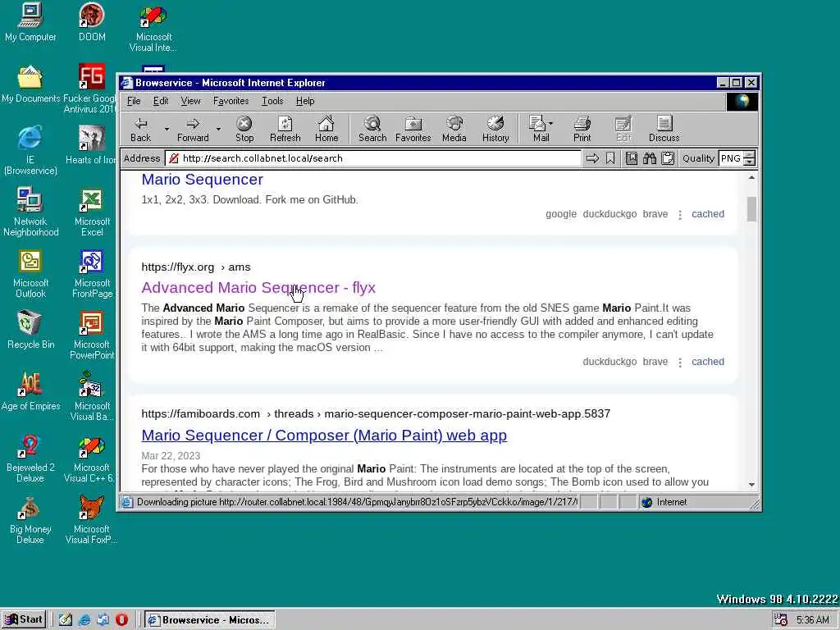The height and width of the screenshot is (630, 840).
Task: Increase Quality with the spinner up arrow
Action: [x=750, y=155]
